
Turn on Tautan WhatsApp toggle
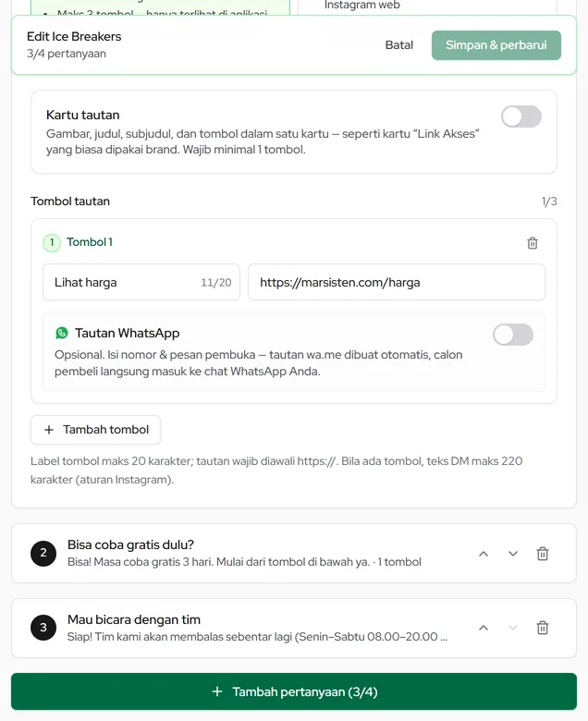[512, 335]
